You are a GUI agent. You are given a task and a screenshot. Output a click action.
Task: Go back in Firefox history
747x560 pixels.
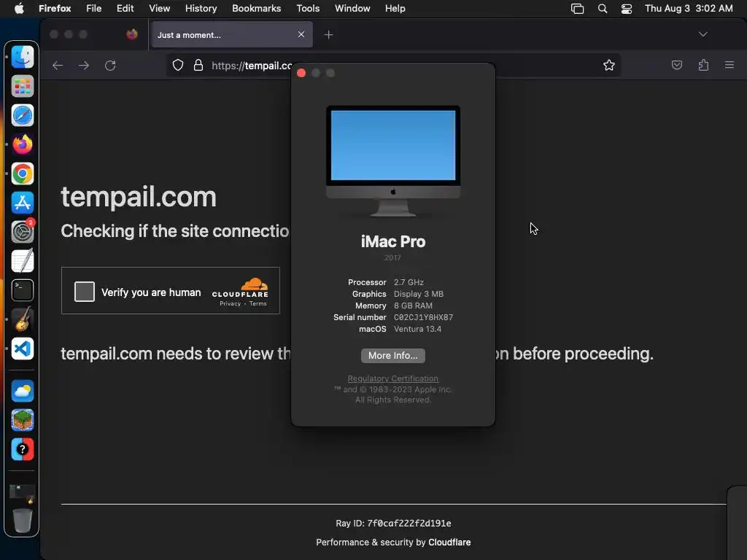point(58,65)
